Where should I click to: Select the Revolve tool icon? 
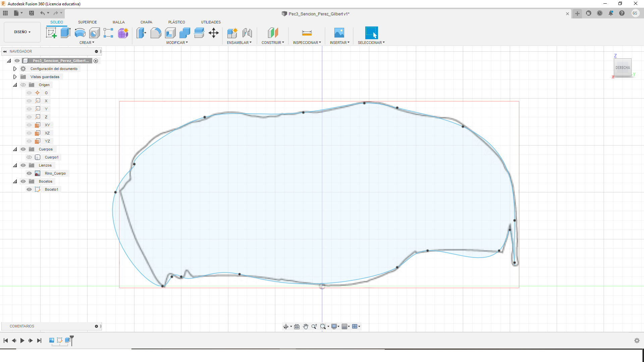(80, 33)
